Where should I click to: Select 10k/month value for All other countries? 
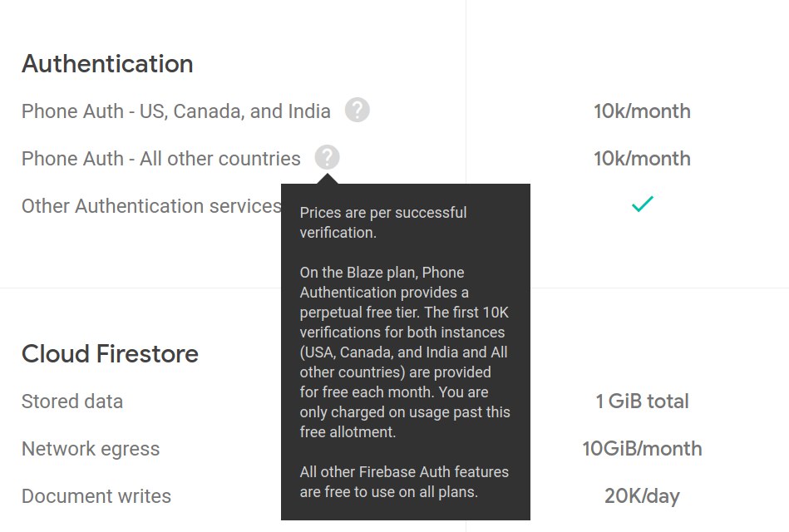642,159
